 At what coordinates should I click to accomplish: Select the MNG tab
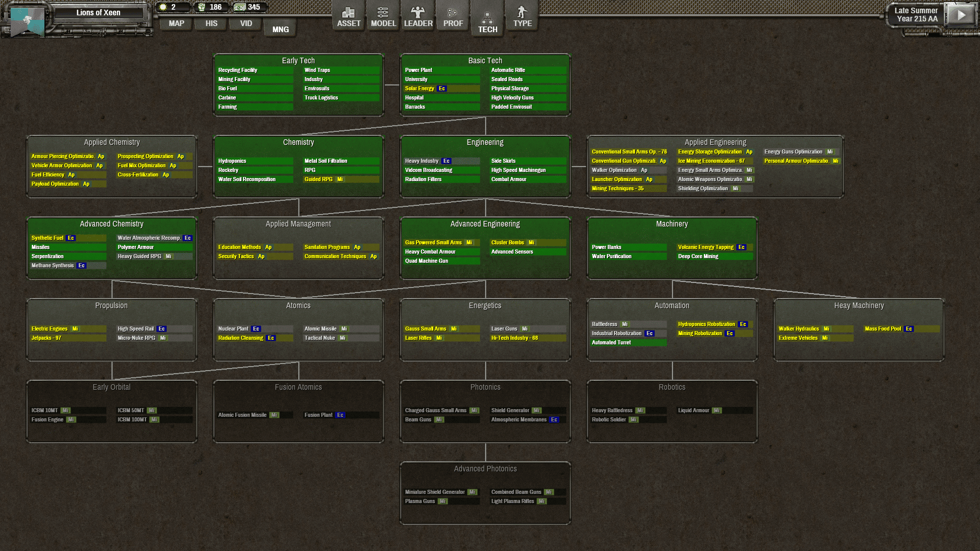click(x=280, y=30)
